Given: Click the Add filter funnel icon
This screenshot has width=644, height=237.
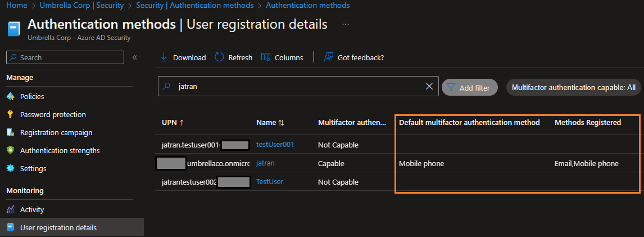Looking at the screenshot, I should click(451, 87).
